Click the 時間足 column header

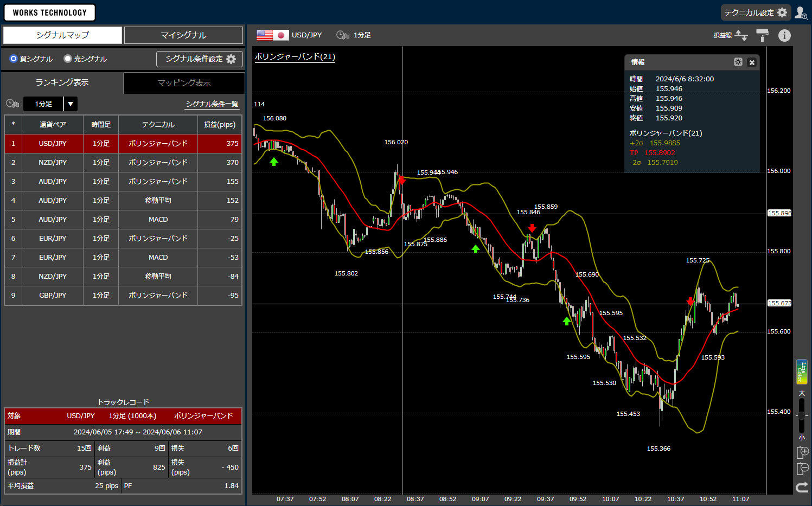coord(101,125)
